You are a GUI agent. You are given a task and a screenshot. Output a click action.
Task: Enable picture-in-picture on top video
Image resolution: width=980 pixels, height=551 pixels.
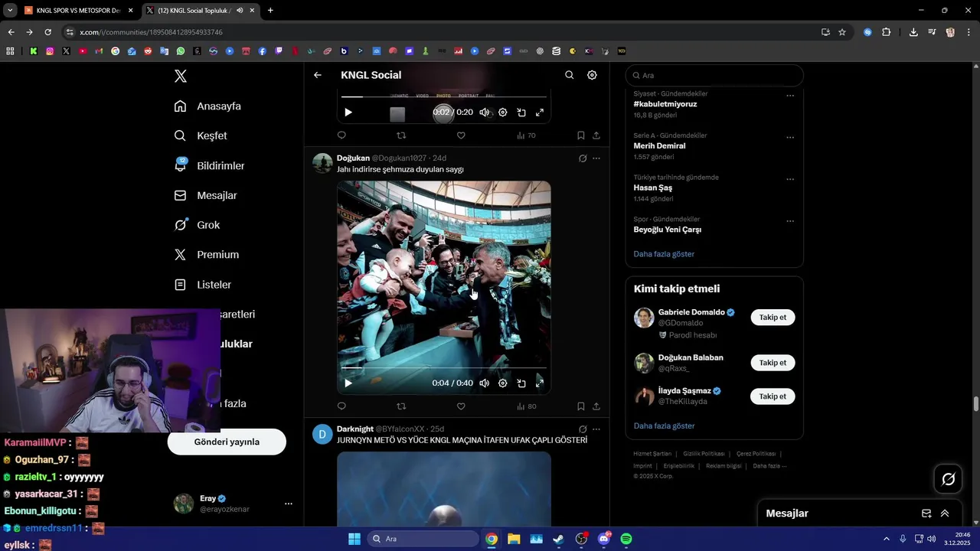pyautogui.click(x=521, y=112)
